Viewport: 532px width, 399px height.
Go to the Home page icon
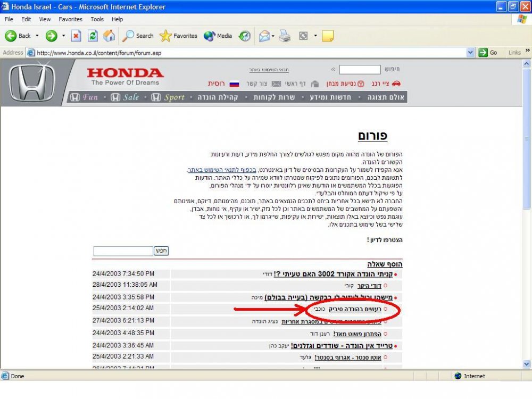click(109, 36)
